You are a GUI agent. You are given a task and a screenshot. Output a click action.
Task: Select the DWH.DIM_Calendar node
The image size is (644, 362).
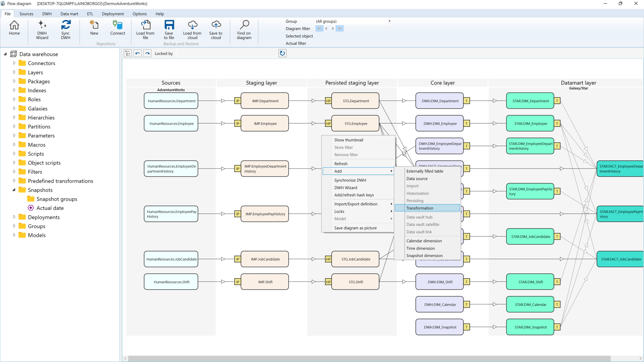tap(440, 305)
